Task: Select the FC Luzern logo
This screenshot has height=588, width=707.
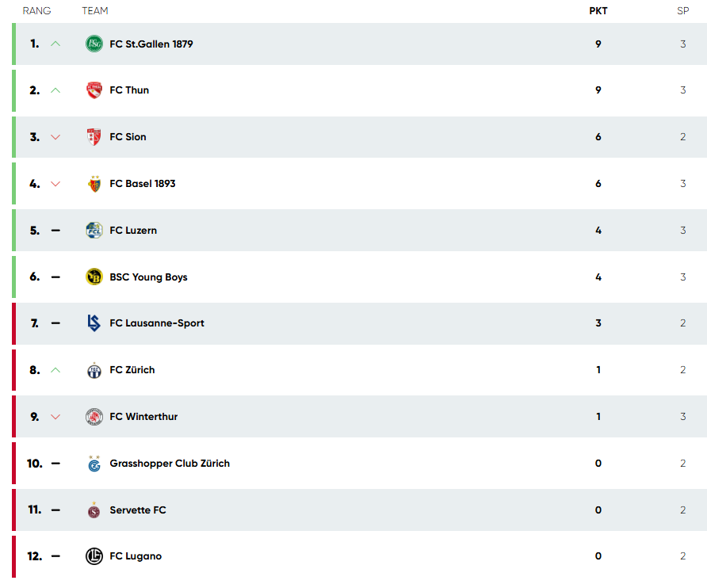Action: pyautogui.click(x=94, y=231)
